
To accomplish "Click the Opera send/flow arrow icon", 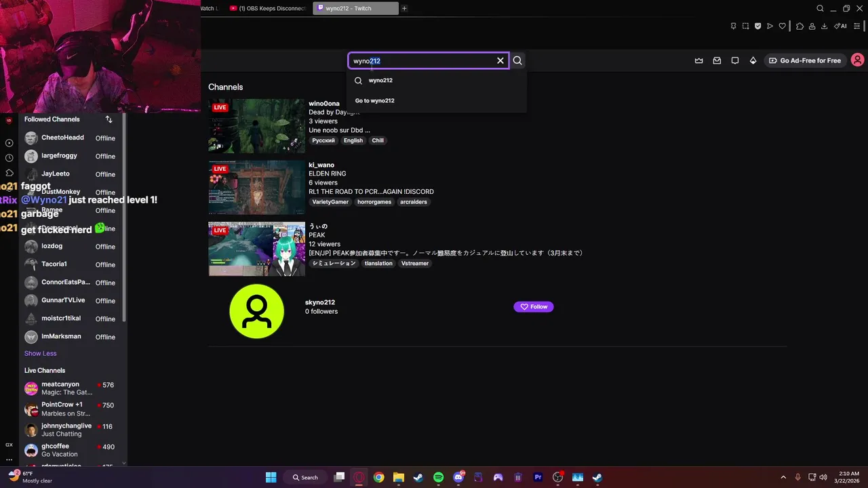I will 770,26.
